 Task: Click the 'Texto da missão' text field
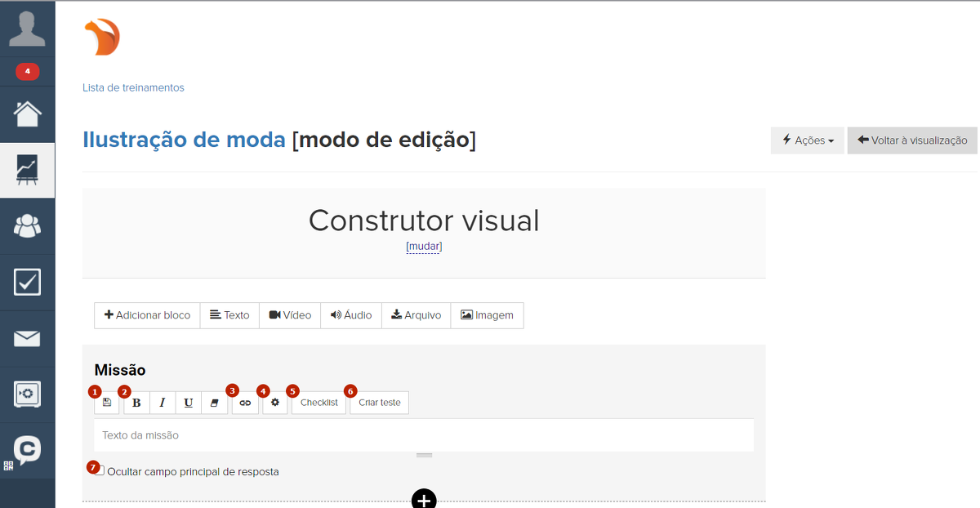tap(423, 435)
